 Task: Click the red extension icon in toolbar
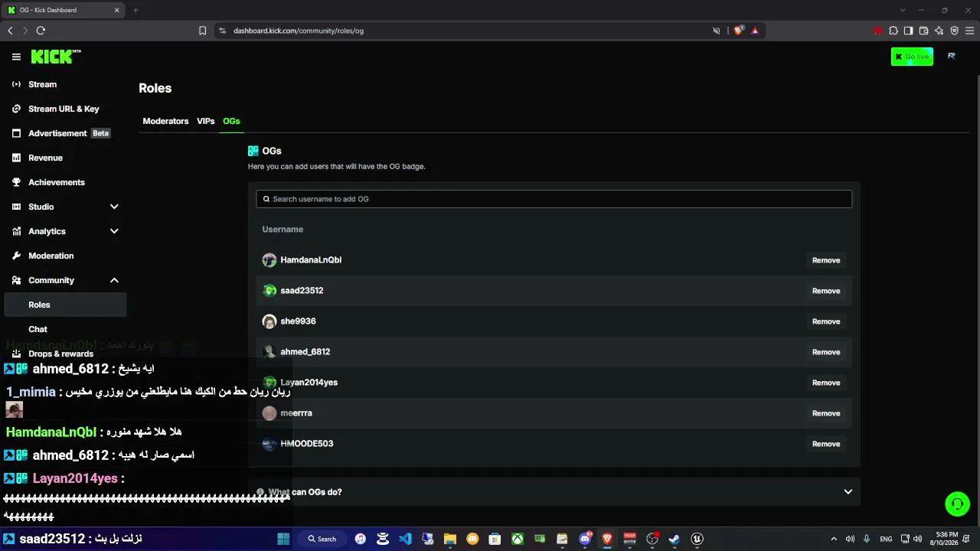pyautogui.click(x=877, y=31)
